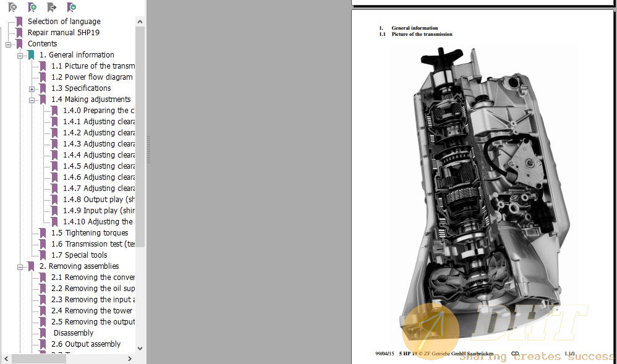Collapse the 2. Removing assemblies node
Image resolution: width=617 pixels, height=364 pixels.
tap(20, 266)
